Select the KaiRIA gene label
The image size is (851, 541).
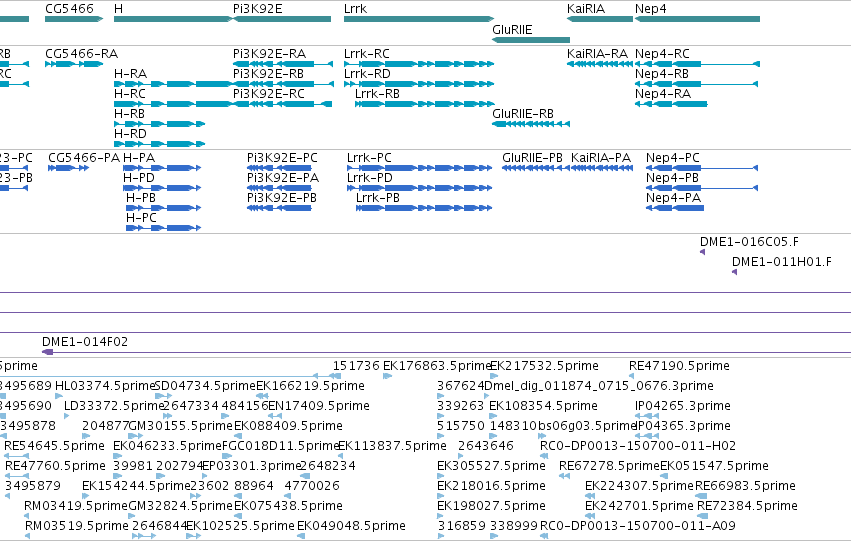click(x=586, y=9)
